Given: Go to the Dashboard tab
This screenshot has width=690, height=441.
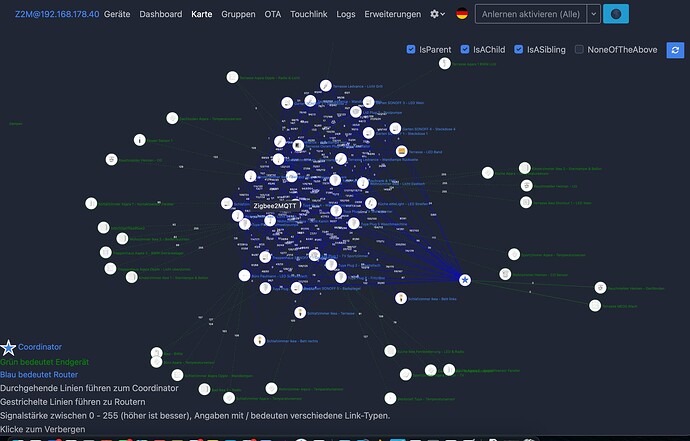Looking at the screenshot, I should pyautogui.click(x=161, y=14).
